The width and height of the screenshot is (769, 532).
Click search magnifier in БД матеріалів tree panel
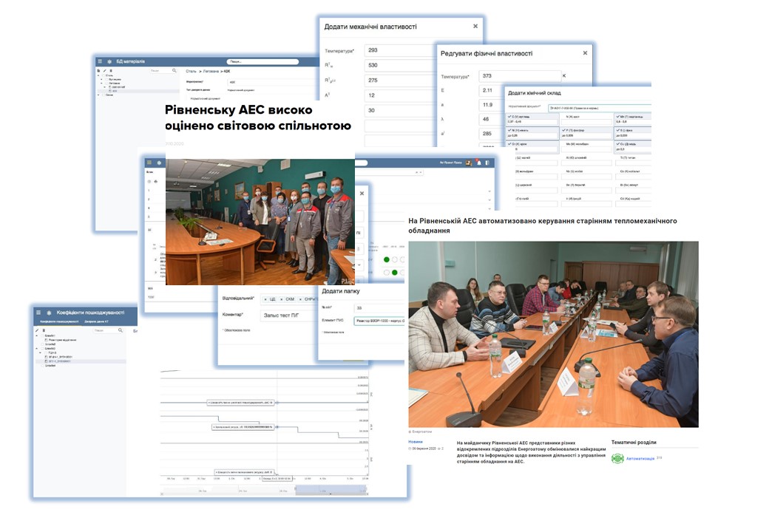click(x=175, y=70)
